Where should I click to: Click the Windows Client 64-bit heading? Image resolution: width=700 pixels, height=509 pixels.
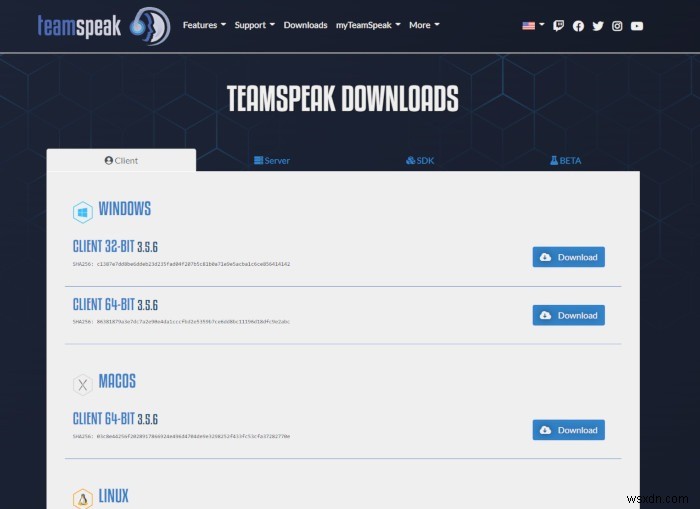(115, 305)
